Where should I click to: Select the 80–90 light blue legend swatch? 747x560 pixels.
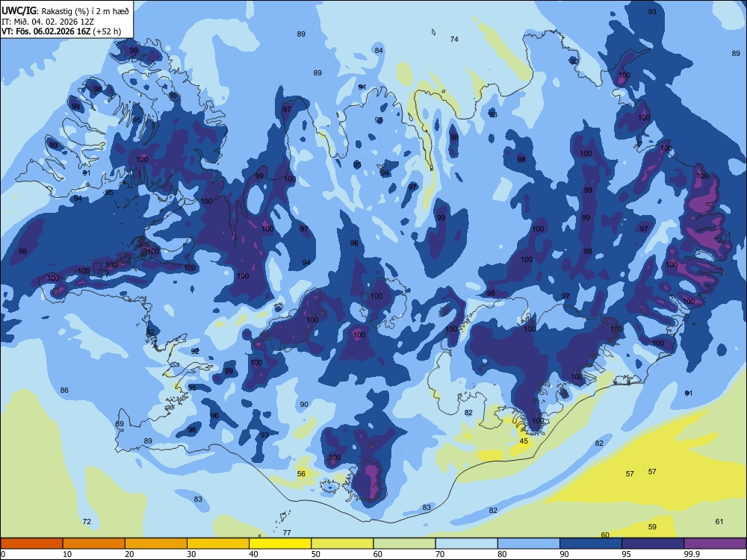point(529,544)
